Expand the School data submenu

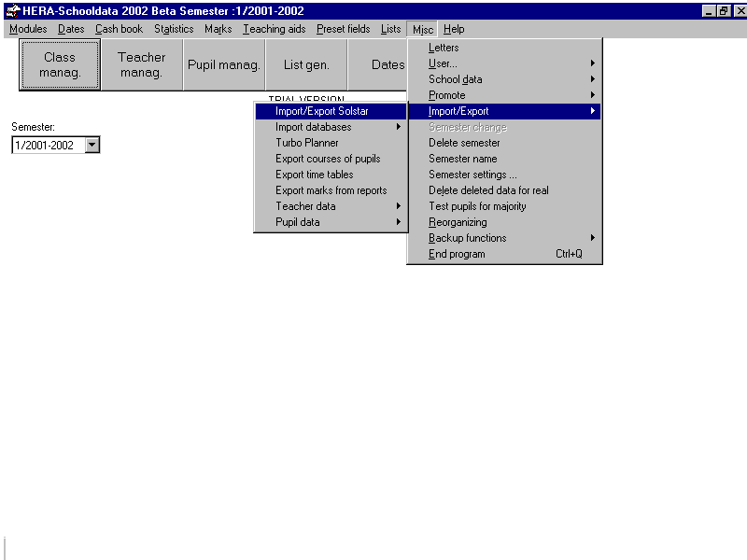pyautogui.click(x=504, y=79)
